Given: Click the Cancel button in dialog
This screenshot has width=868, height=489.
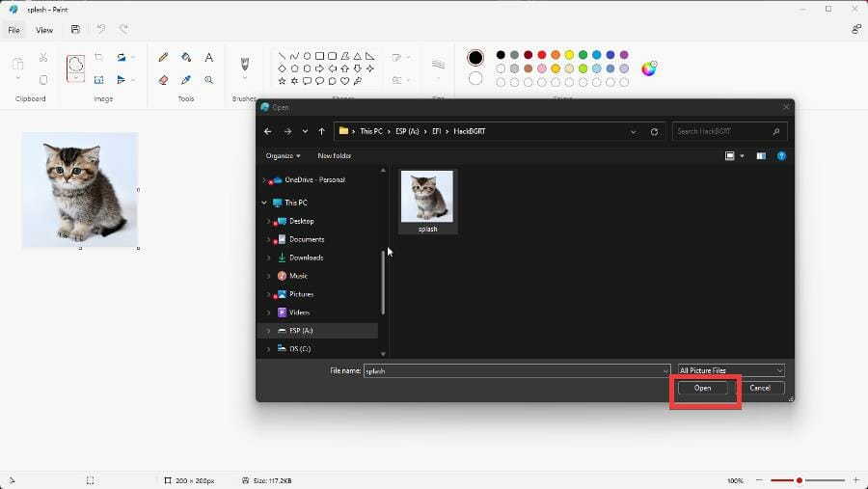Looking at the screenshot, I should [760, 388].
